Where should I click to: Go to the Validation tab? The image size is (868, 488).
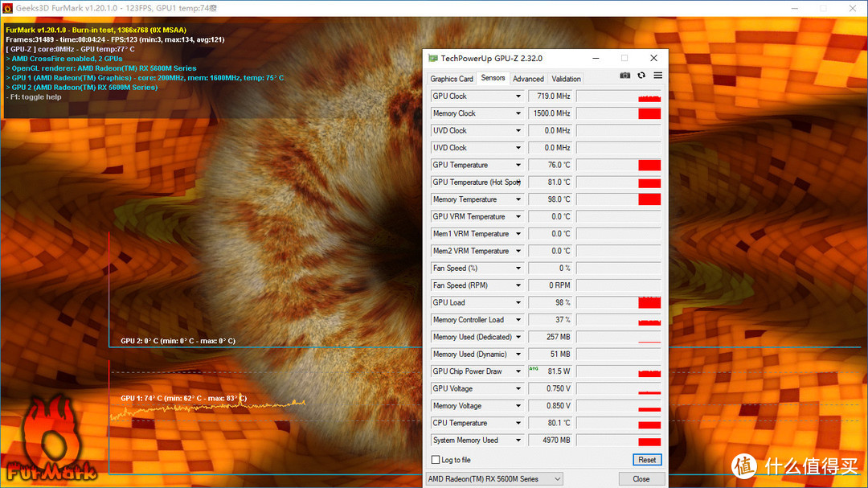click(x=566, y=79)
